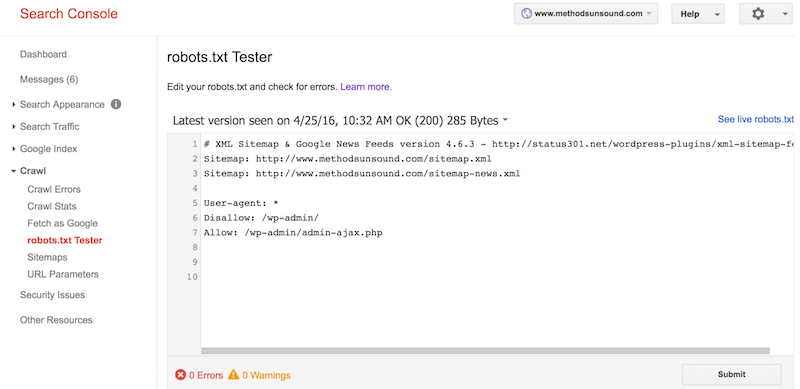Screen dimensions: 800x389
Task: Open Messages (6) in the sidebar
Action: (49, 80)
